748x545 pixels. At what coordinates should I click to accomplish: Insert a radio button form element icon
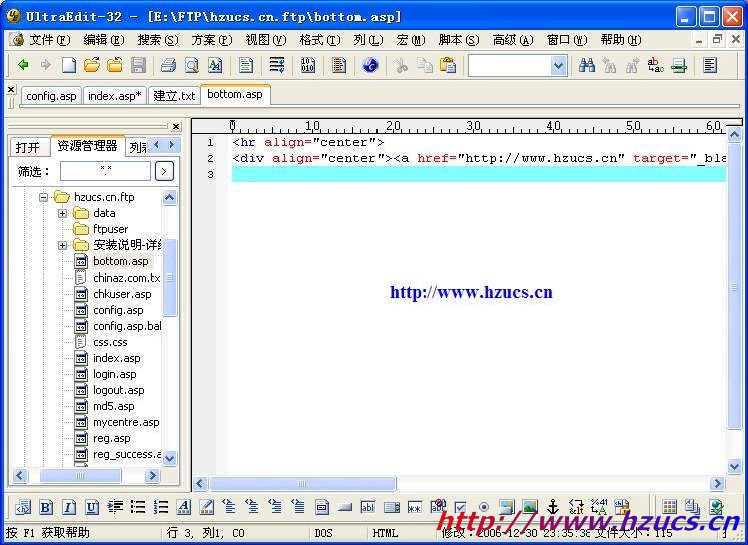pos(484,507)
